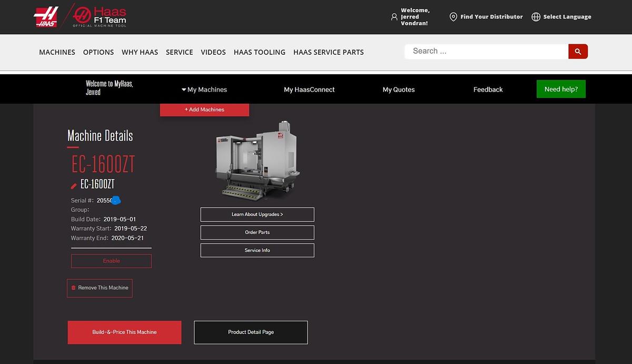The image size is (632, 364).
Task: Select the My Quotes tab
Action: (399, 90)
